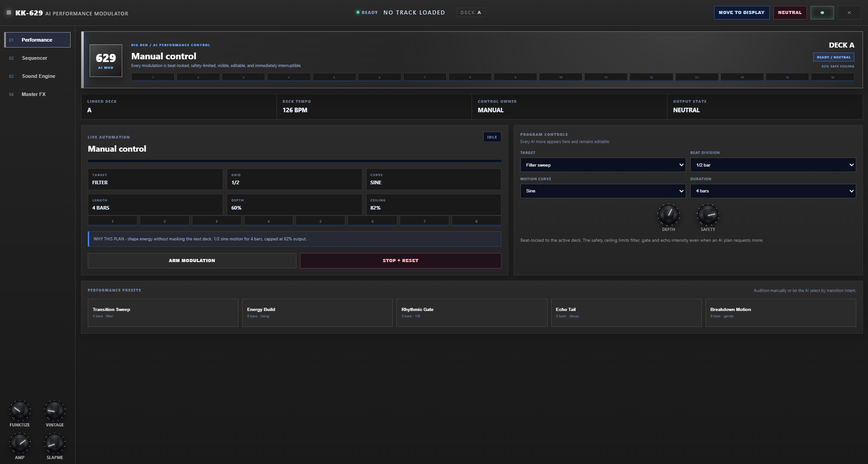This screenshot has width=868, height=464.
Task: Toggle step 8 in the Live Automation 8-step strip
Action: pyautogui.click(x=477, y=221)
